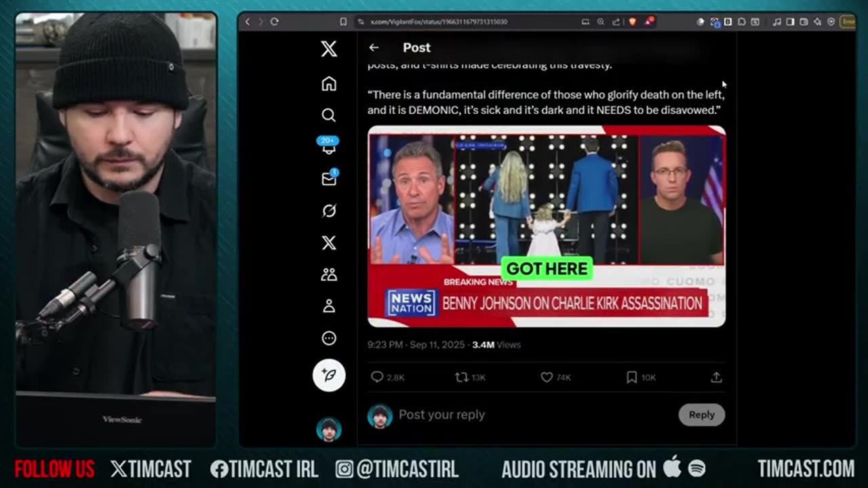Open the extensions puzzle icon
Screen dimensions: 868x488
[741, 22]
